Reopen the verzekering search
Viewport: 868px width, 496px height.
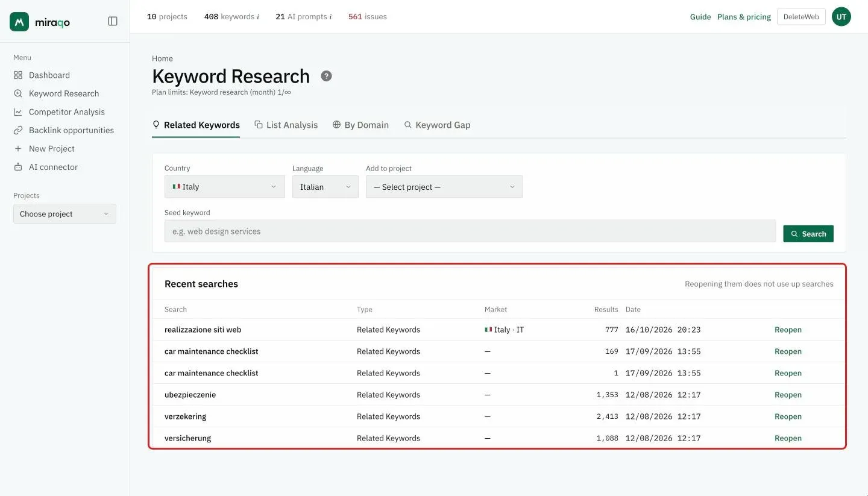pyautogui.click(x=788, y=416)
